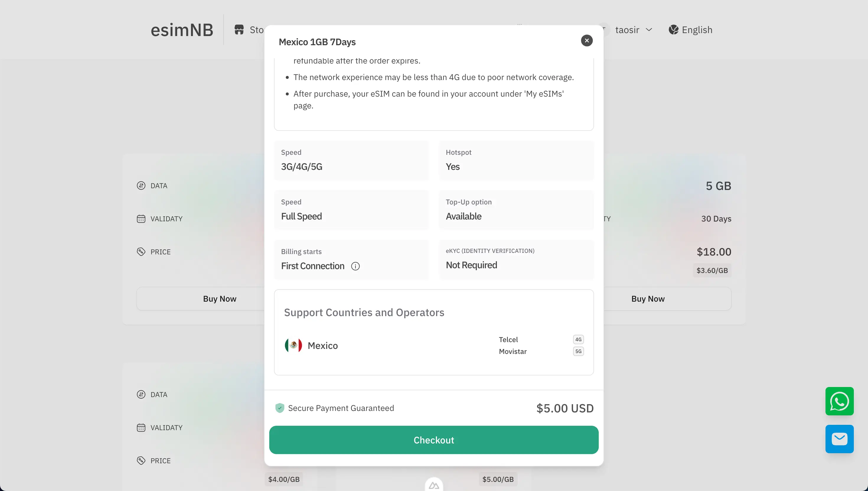Click the esimNB logo
The width and height of the screenshot is (868, 491).
point(182,30)
